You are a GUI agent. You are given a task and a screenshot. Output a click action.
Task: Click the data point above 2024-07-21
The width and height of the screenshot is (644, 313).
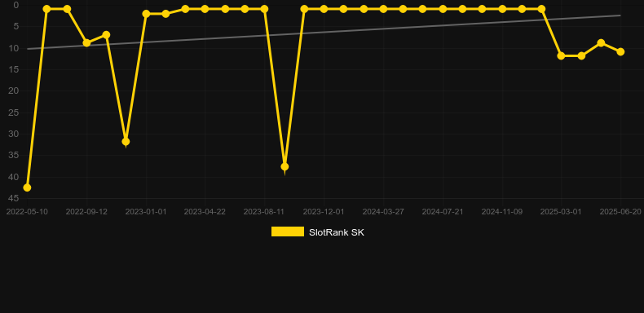443,9
